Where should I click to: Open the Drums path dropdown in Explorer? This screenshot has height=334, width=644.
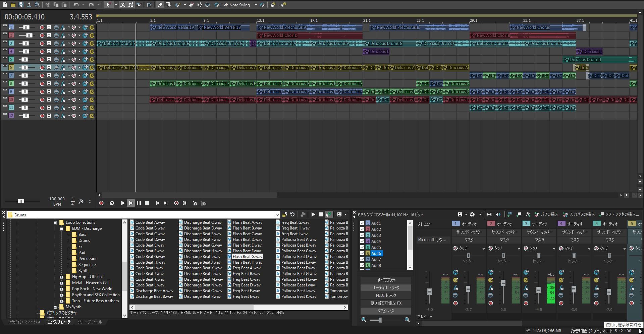[277, 215]
